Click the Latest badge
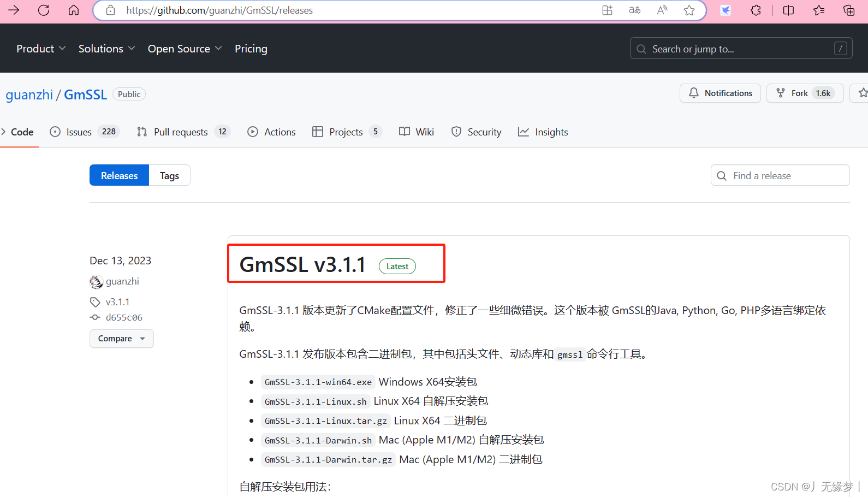The width and height of the screenshot is (868, 497). click(397, 266)
